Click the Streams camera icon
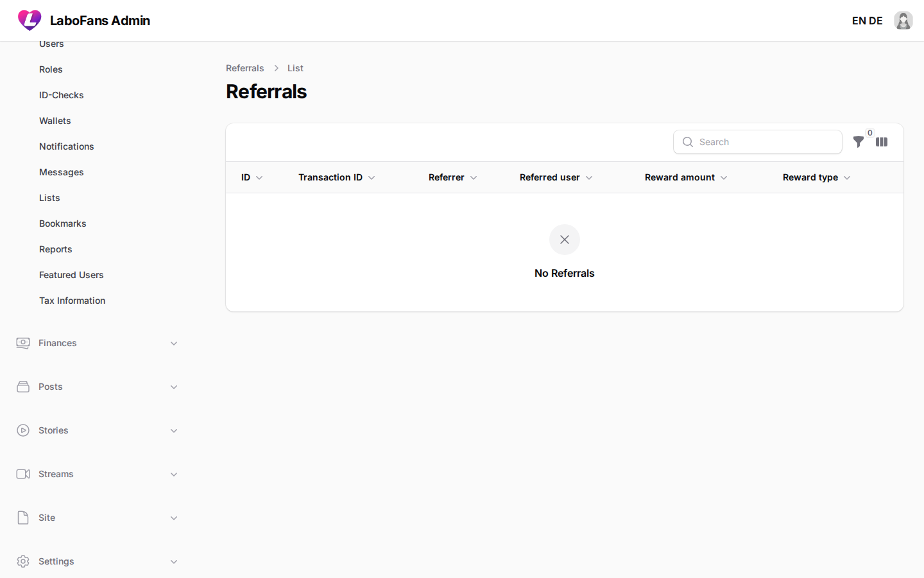The width and height of the screenshot is (924, 578). click(x=23, y=474)
